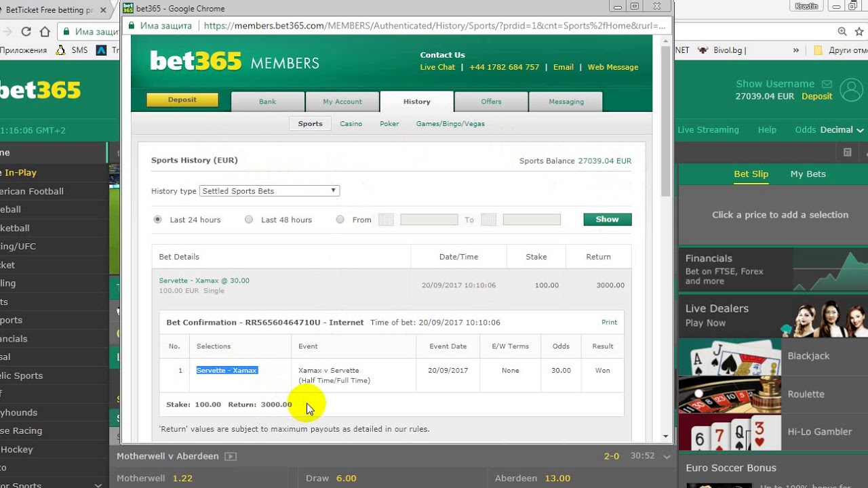Click the zoom magnifier in background address bar

842,31
